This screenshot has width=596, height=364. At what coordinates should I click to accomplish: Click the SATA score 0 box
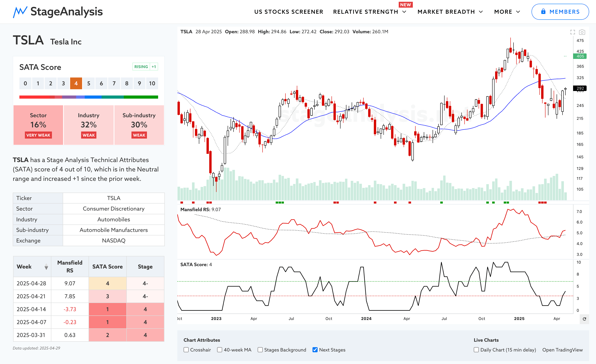coord(25,83)
